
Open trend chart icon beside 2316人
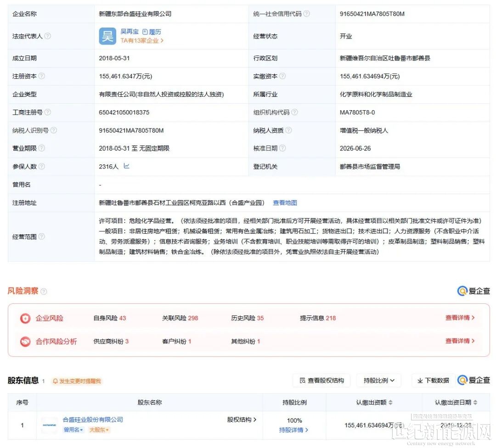coord(127,166)
